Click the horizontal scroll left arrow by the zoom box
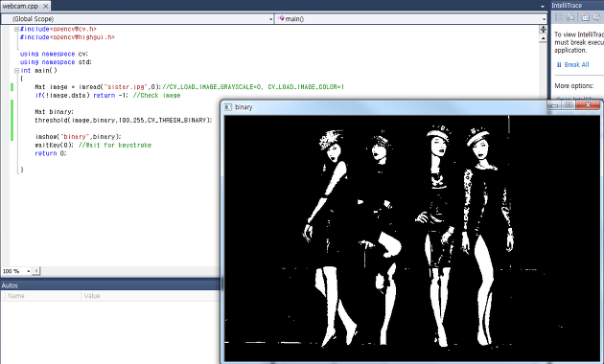The image size is (604, 364). (x=35, y=271)
